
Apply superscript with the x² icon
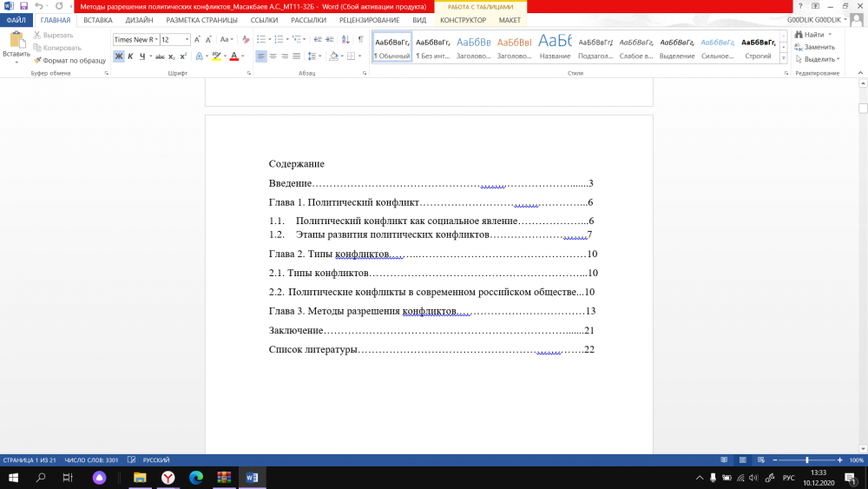click(184, 56)
